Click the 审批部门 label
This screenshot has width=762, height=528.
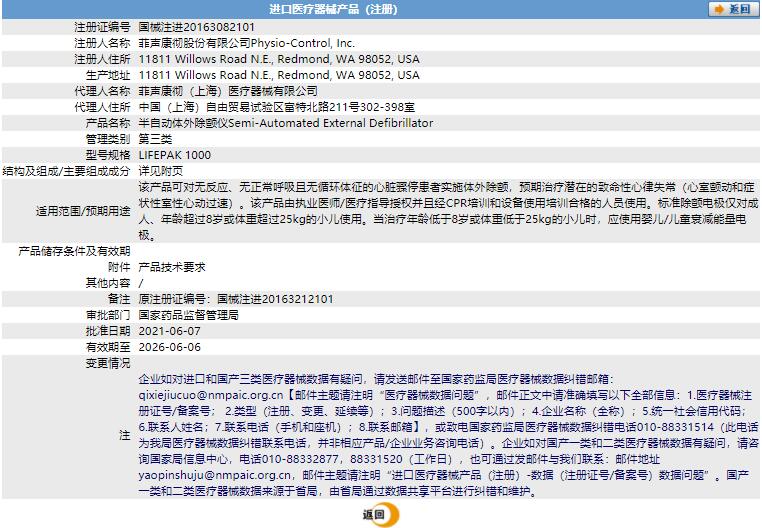(108, 316)
